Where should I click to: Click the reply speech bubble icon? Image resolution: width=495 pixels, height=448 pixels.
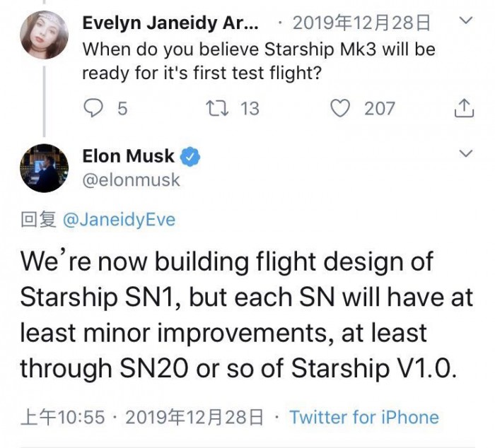93,108
